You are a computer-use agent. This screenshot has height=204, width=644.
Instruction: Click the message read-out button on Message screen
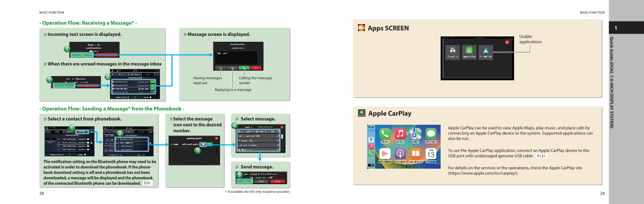tap(221, 68)
